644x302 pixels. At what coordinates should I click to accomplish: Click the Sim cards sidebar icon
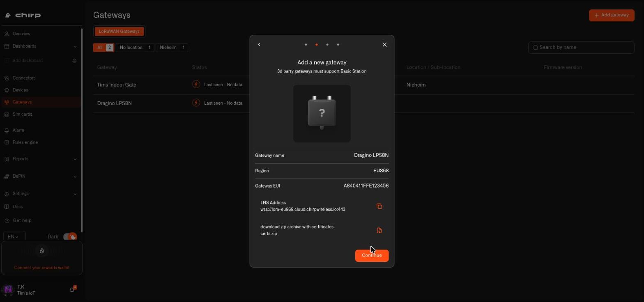7,114
